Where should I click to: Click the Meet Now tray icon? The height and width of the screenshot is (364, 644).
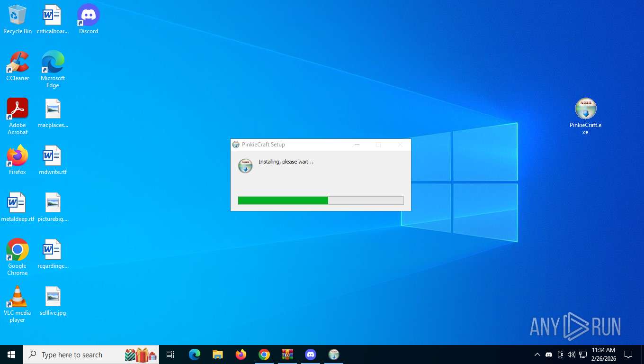click(560, 355)
